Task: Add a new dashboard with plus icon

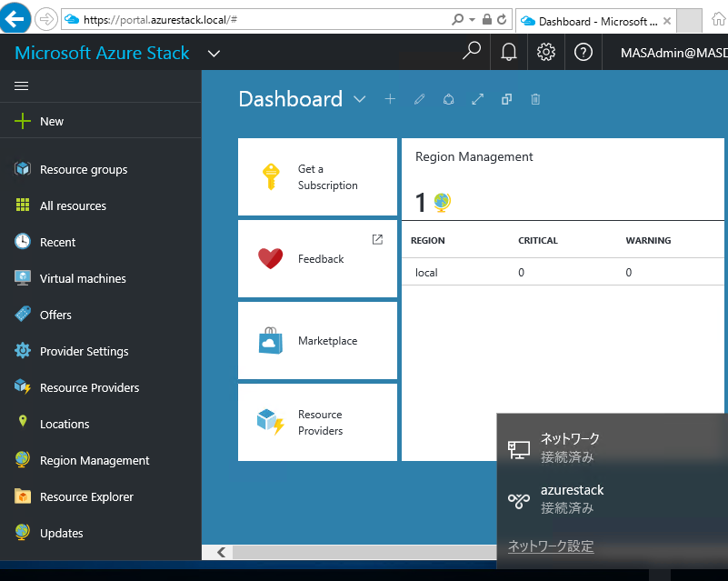Action: pyautogui.click(x=390, y=99)
